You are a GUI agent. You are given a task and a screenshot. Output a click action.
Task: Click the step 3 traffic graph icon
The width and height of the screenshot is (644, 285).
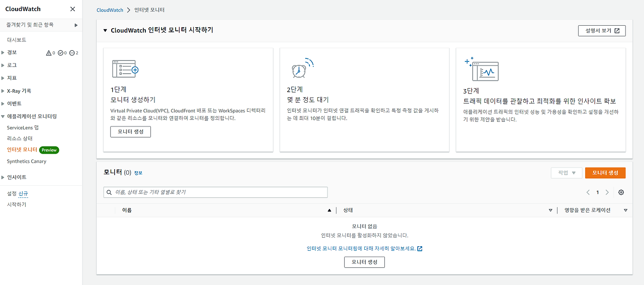481,69
